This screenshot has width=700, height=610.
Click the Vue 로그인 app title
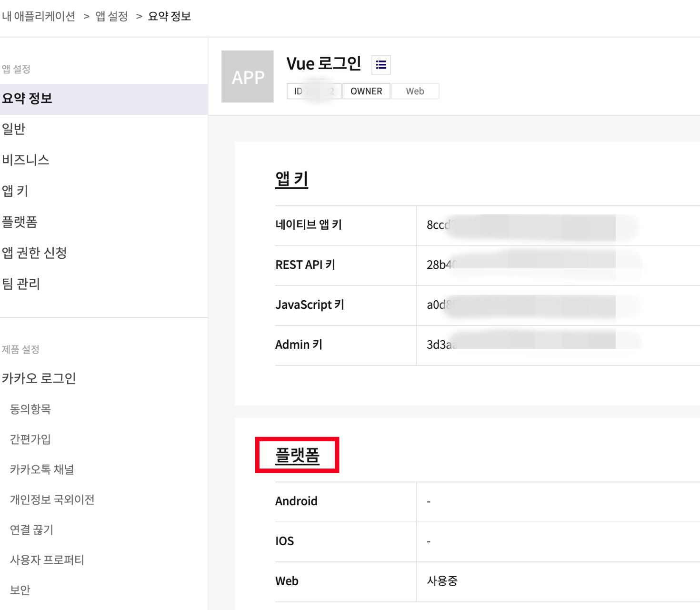click(x=324, y=63)
